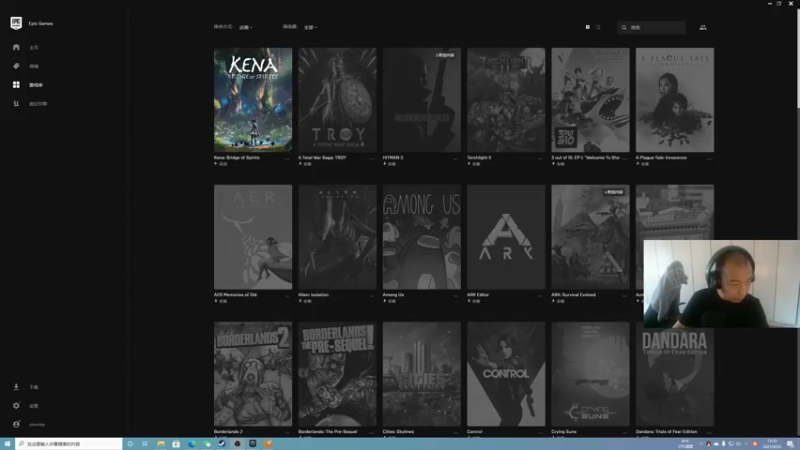Switch library to grid view
The image size is (800, 450).
tap(588, 27)
